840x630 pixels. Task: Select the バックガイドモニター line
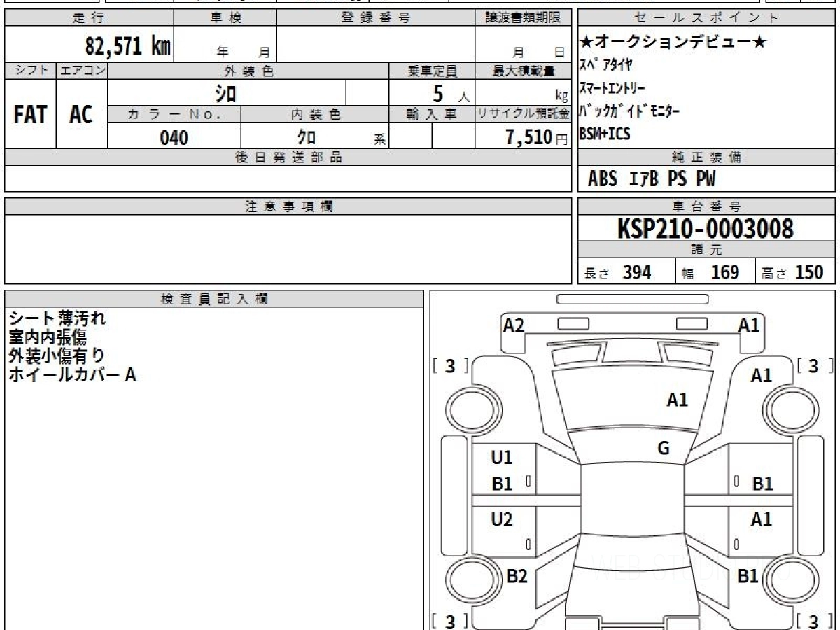[629, 111]
